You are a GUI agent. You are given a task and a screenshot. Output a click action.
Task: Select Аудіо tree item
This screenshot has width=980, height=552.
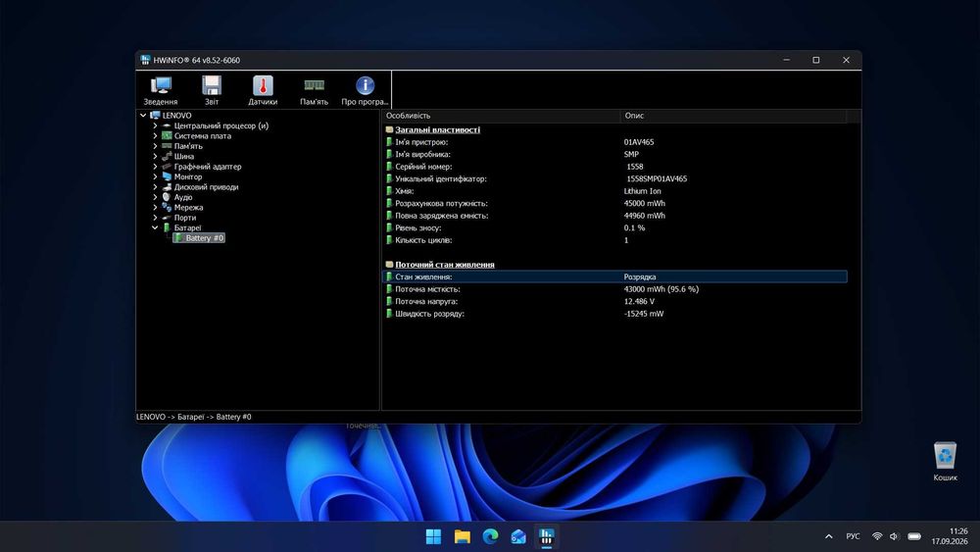(x=177, y=197)
